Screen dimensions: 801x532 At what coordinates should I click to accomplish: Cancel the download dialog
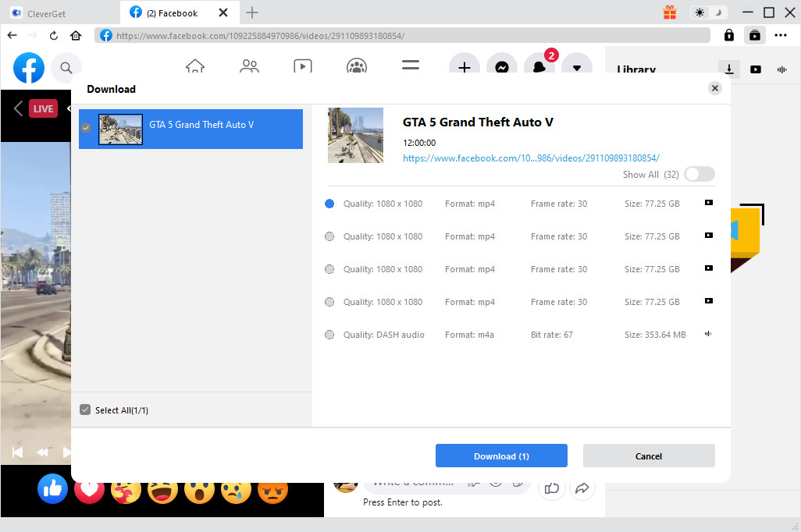click(x=649, y=456)
